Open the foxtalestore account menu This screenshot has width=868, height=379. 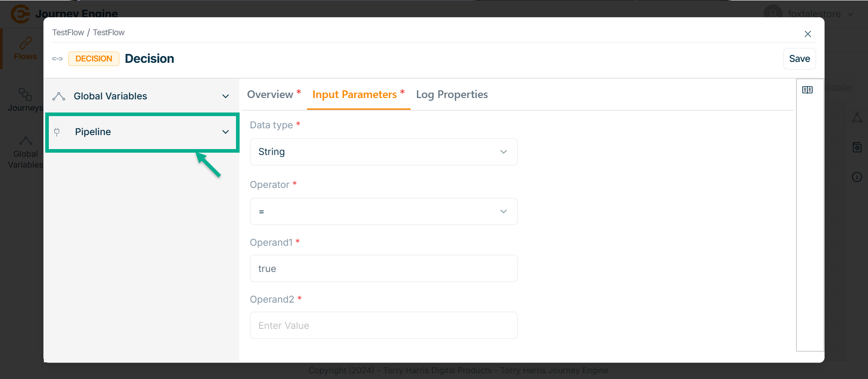click(814, 14)
